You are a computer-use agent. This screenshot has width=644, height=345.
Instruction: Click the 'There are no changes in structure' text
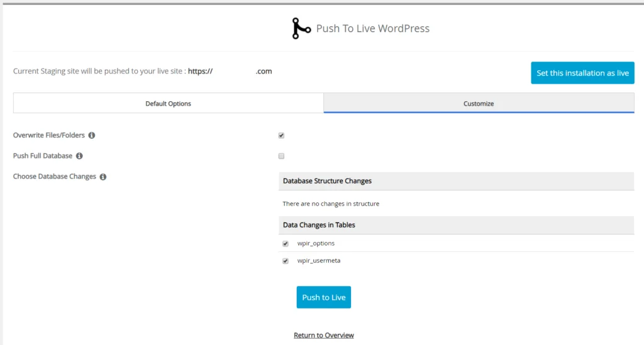coord(331,204)
